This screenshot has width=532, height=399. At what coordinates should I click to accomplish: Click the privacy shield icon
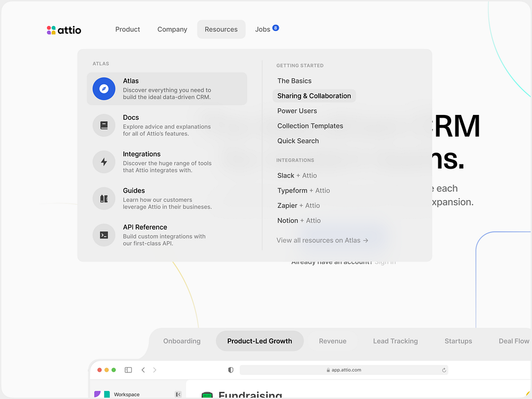click(x=231, y=370)
